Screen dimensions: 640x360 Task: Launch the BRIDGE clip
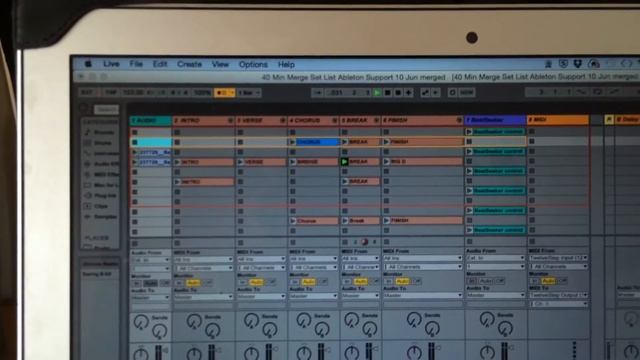click(293, 162)
